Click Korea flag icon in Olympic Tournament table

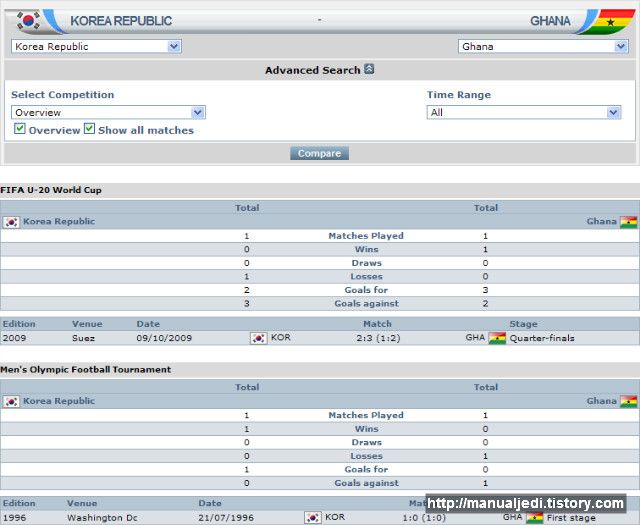11,402
